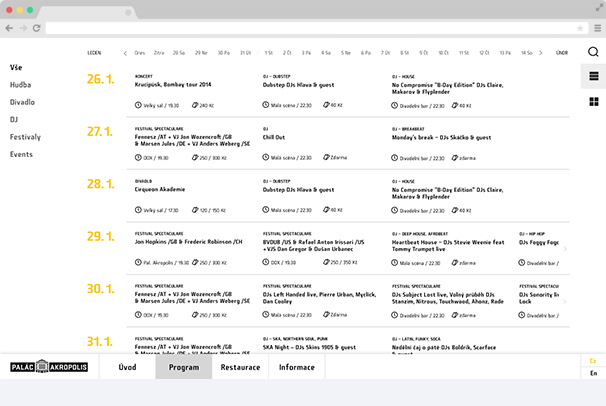Open the Informace tab
Screen dimensions: 606x406
296,367
